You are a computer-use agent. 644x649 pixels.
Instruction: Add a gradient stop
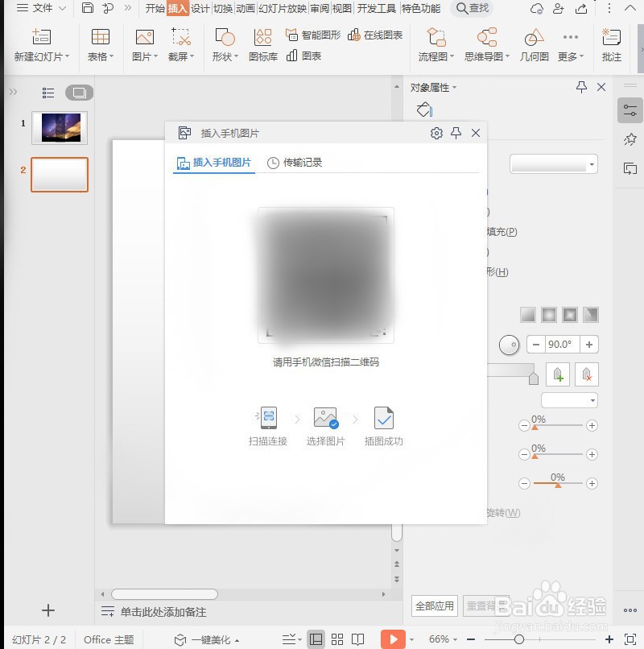pyautogui.click(x=558, y=374)
